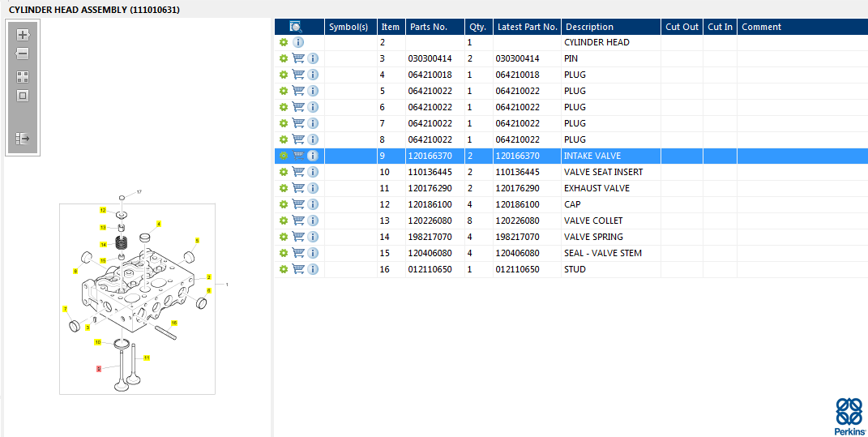868x437 pixels.
Task: Add CAP 120186100 to the cart
Action: [298, 204]
